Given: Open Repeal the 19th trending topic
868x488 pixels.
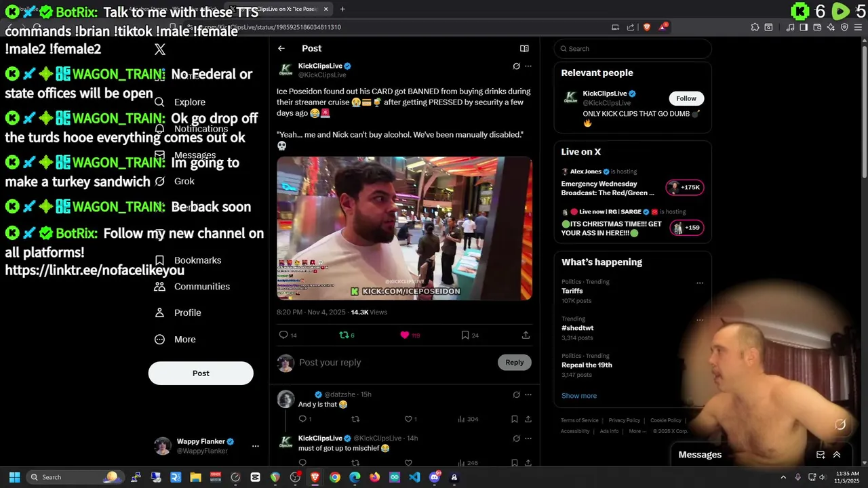Looking at the screenshot, I should coord(587,365).
